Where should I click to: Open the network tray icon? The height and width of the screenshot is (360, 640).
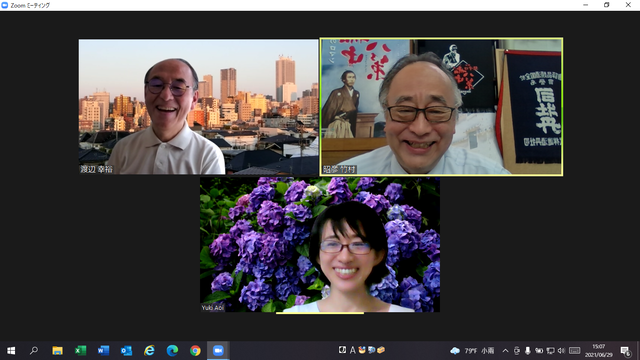pos(550,351)
